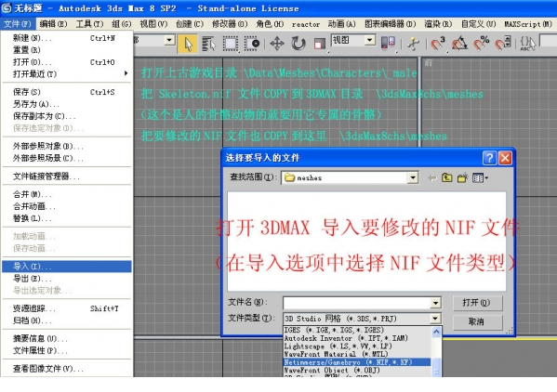Open Select by Name list tool
557x392 pixels.
click(x=209, y=44)
